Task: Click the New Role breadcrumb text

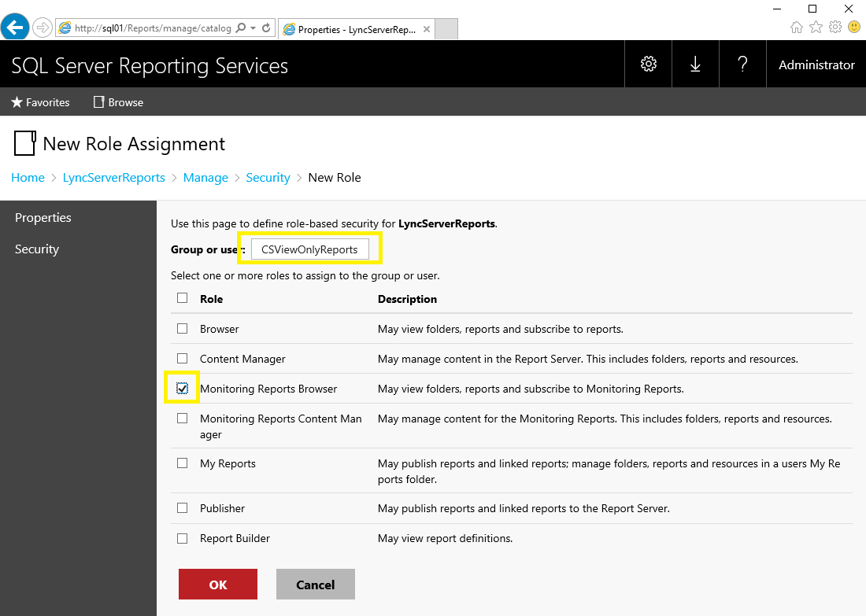Action: tap(334, 178)
